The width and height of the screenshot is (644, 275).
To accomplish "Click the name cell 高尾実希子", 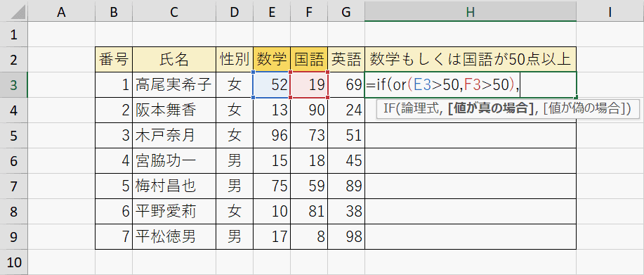I will pyautogui.click(x=174, y=84).
